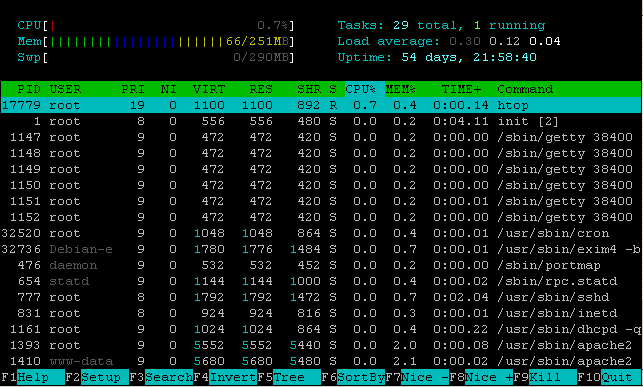Sort by the PRI column header

[x=133, y=89]
